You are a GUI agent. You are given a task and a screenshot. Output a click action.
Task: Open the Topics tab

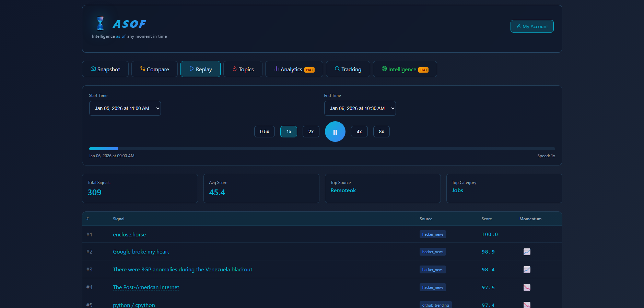(x=243, y=69)
